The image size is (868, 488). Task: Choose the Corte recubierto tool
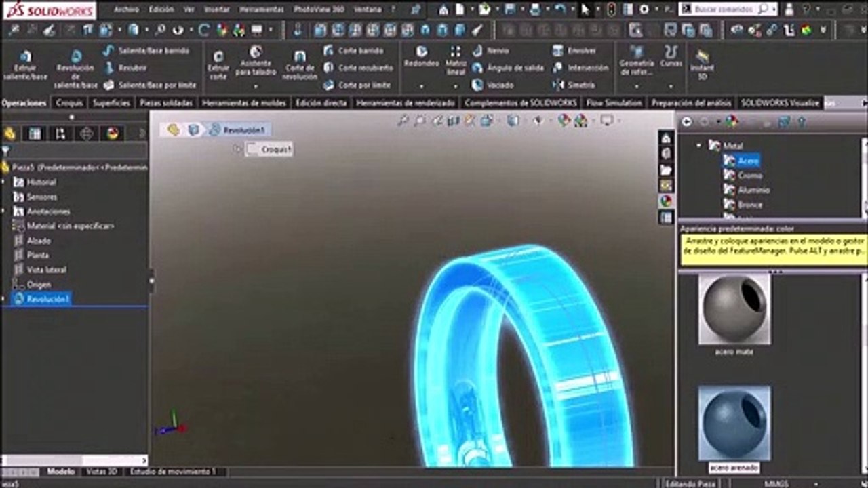coord(358,68)
